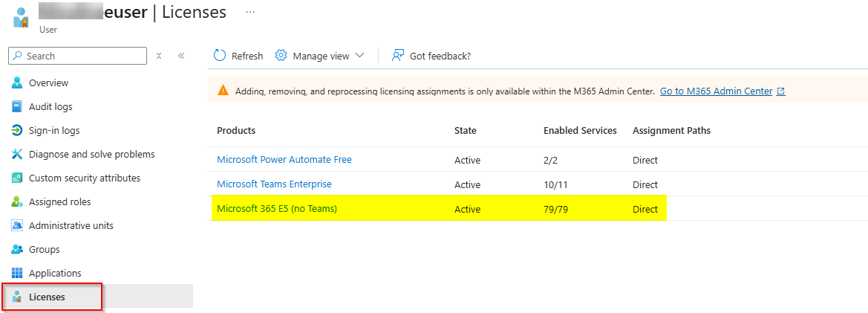
Task: Click the User subtitle under the title
Action: pos(48,30)
